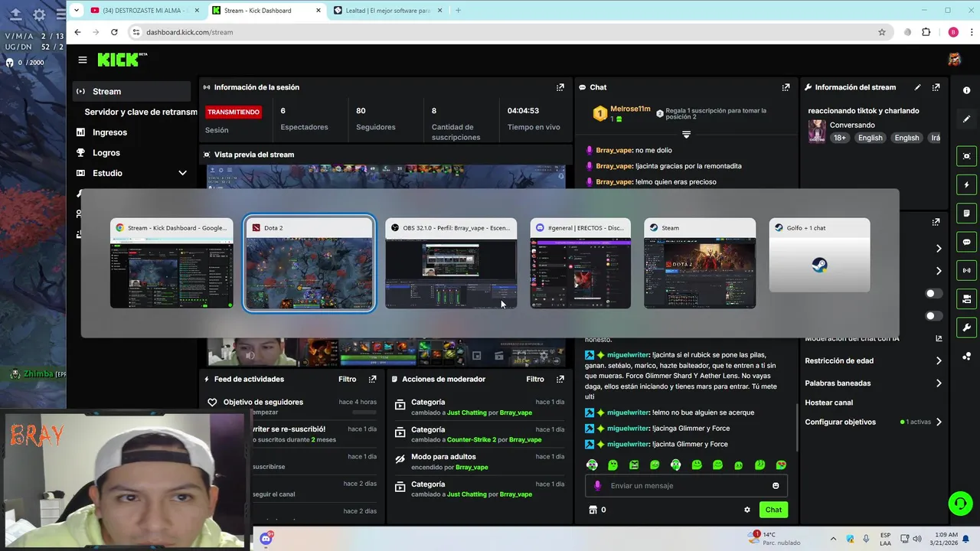The image size is (980, 551).
Task: Collapse the chat leaderboard with the arrow
Action: (686, 134)
